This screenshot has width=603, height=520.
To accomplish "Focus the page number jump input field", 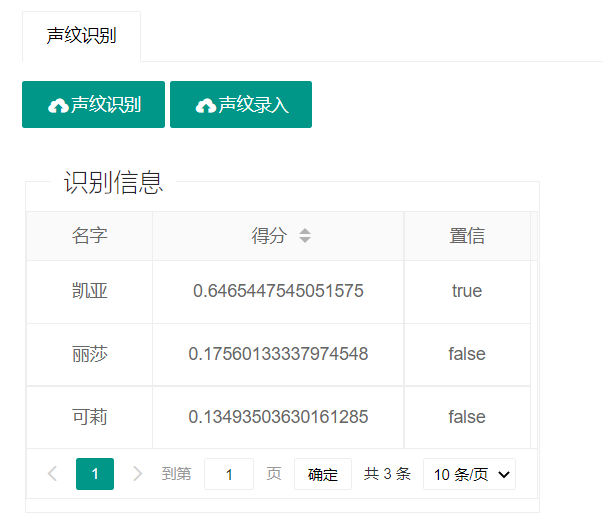I will (x=229, y=474).
